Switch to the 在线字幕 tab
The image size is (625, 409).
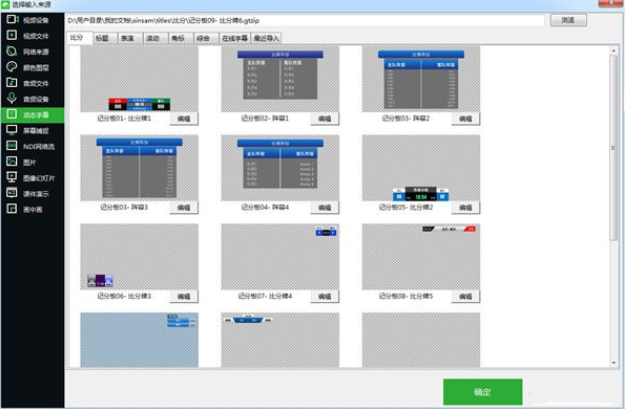click(233, 37)
